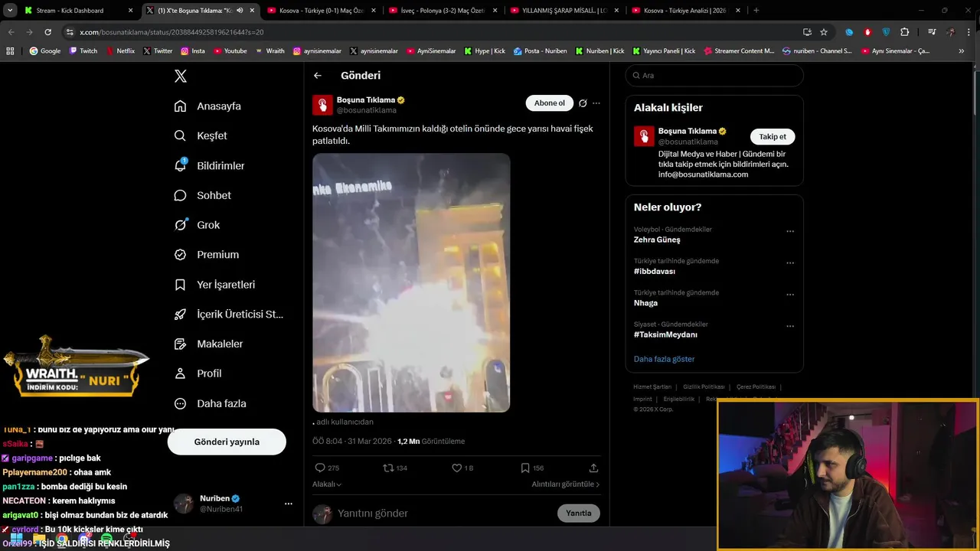
Task: Open the Sohbet chat section
Action: click(202, 195)
